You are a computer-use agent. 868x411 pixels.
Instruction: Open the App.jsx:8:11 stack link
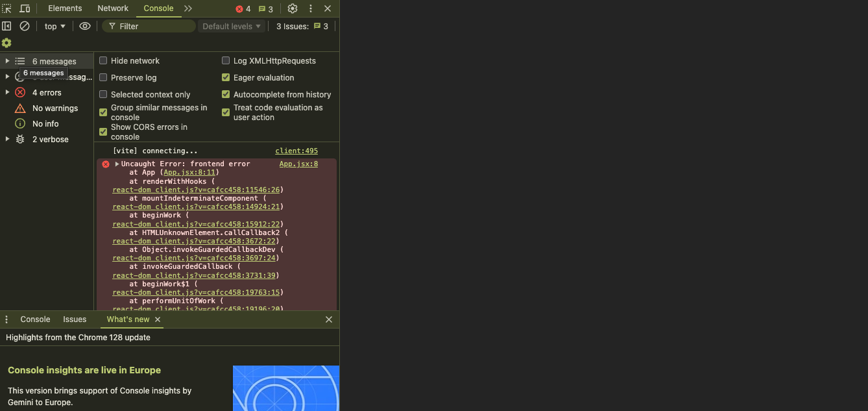(190, 173)
